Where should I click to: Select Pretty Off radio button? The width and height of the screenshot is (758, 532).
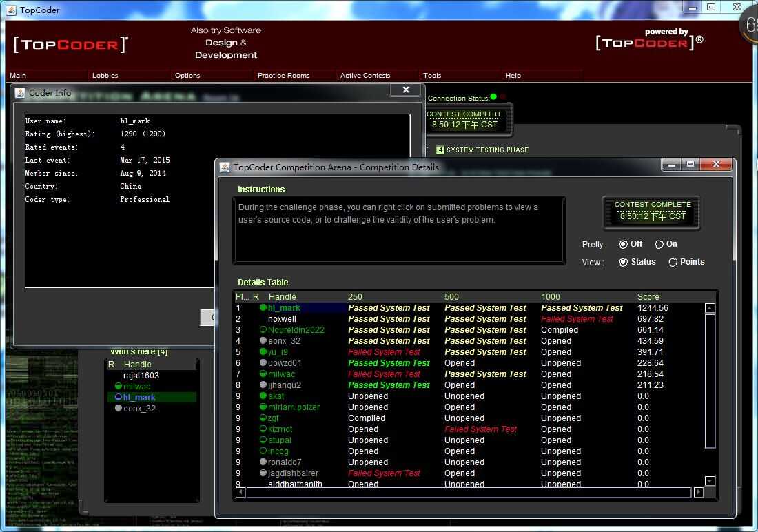click(624, 244)
